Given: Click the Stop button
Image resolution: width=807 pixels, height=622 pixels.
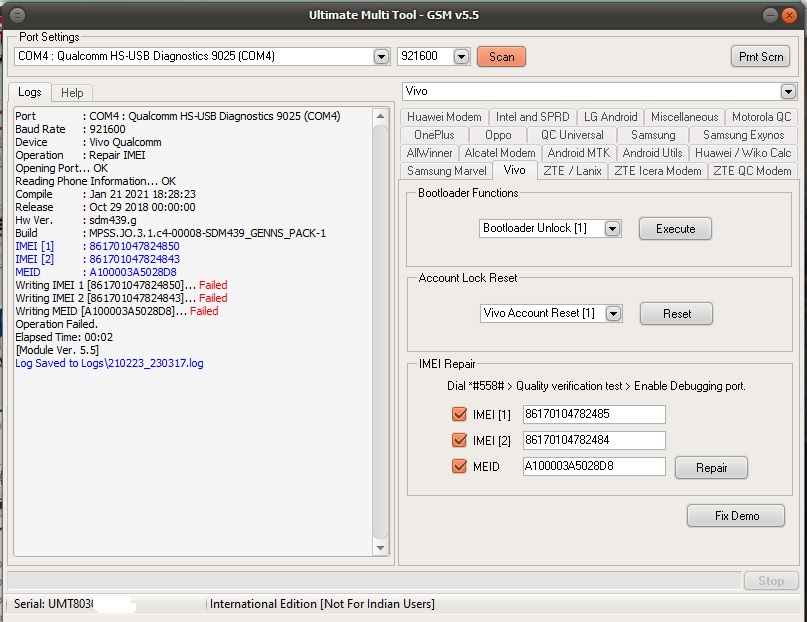Looking at the screenshot, I should pyautogui.click(x=770, y=581).
